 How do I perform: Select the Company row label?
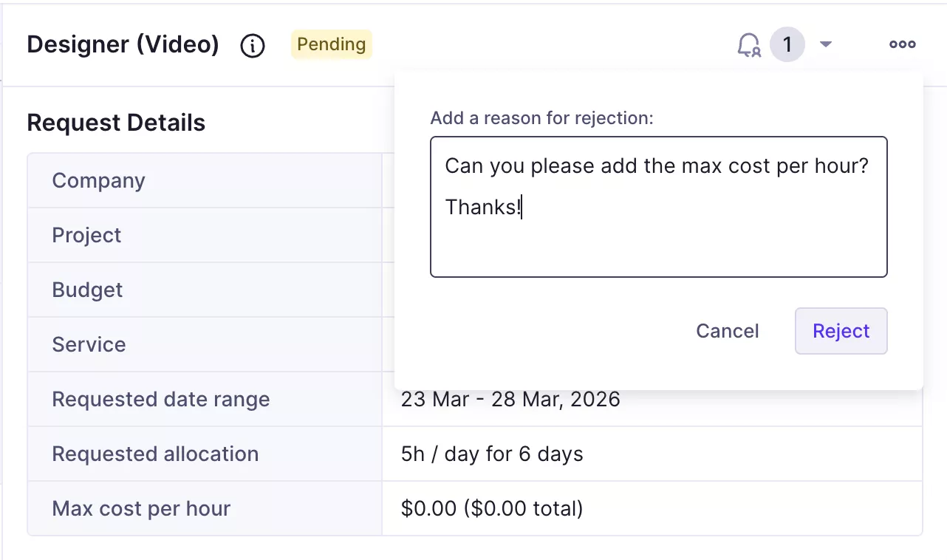click(98, 181)
